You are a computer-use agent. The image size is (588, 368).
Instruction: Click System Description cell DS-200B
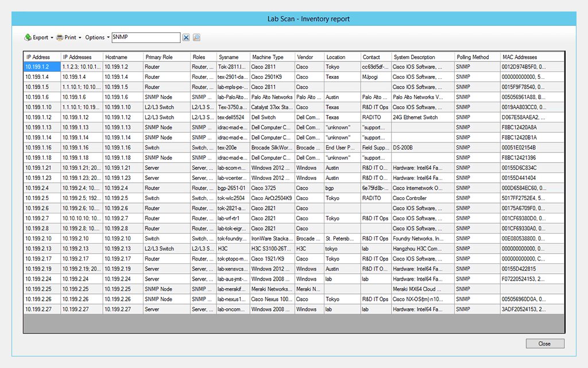point(423,148)
